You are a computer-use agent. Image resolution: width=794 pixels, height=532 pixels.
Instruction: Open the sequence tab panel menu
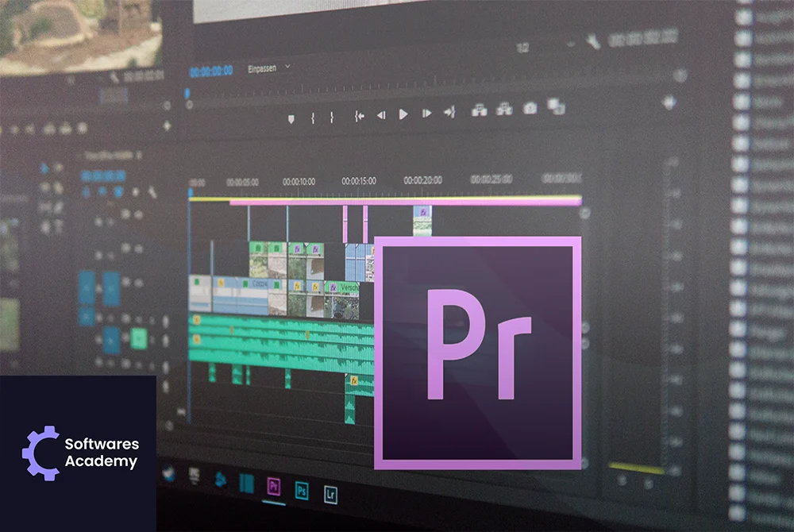tap(139, 156)
